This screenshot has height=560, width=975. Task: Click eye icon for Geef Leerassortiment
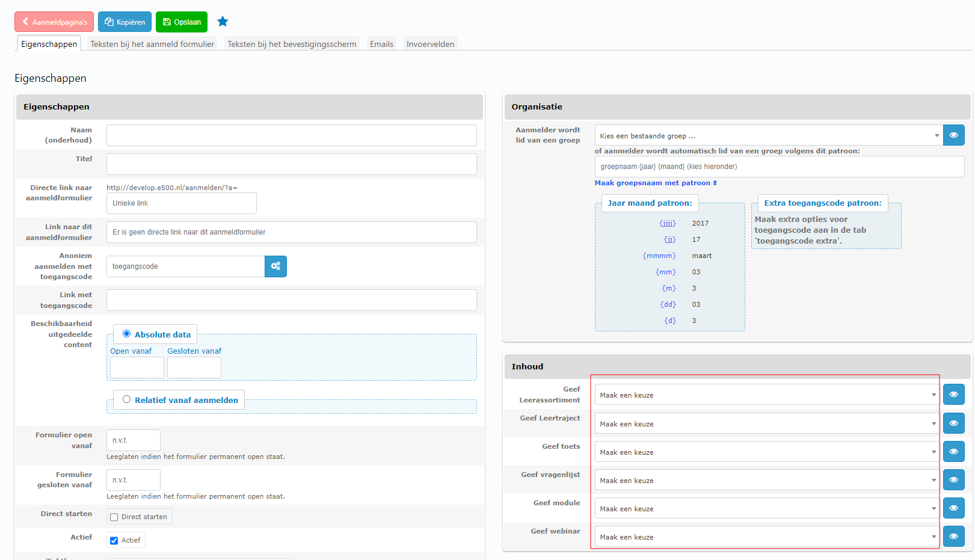953,395
